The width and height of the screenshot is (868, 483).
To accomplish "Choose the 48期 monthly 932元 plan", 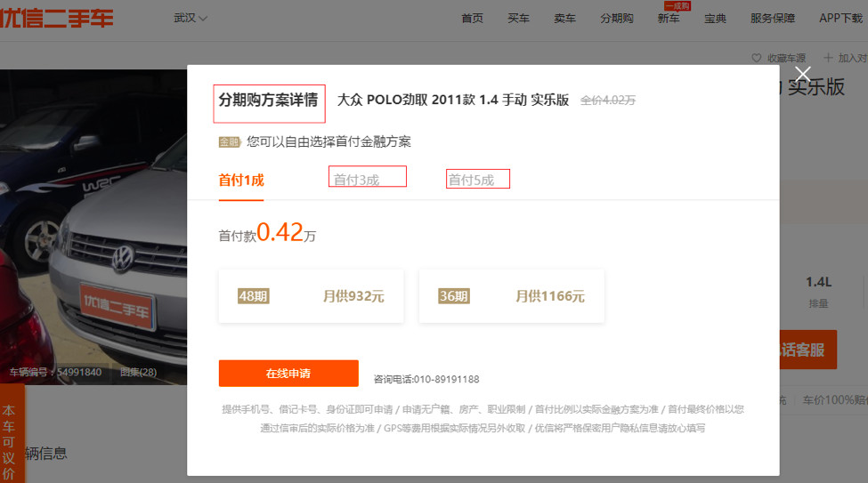I will coord(311,296).
